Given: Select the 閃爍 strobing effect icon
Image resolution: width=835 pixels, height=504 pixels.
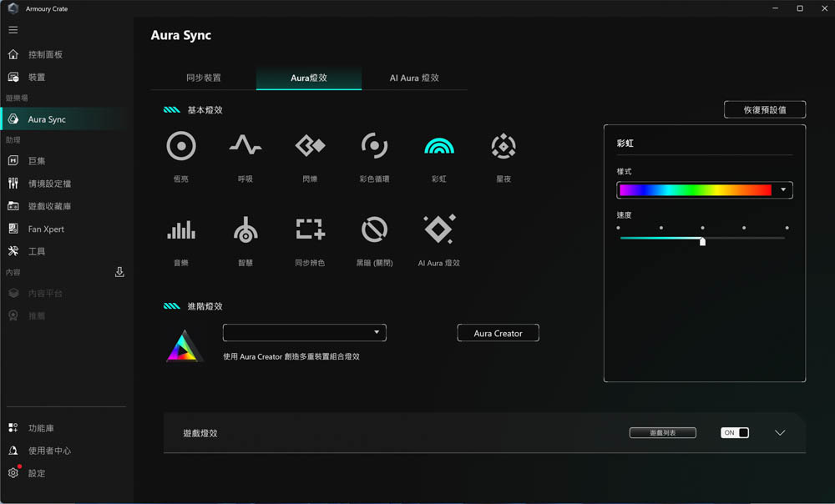Looking at the screenshot, I should [x=310, y=146].
